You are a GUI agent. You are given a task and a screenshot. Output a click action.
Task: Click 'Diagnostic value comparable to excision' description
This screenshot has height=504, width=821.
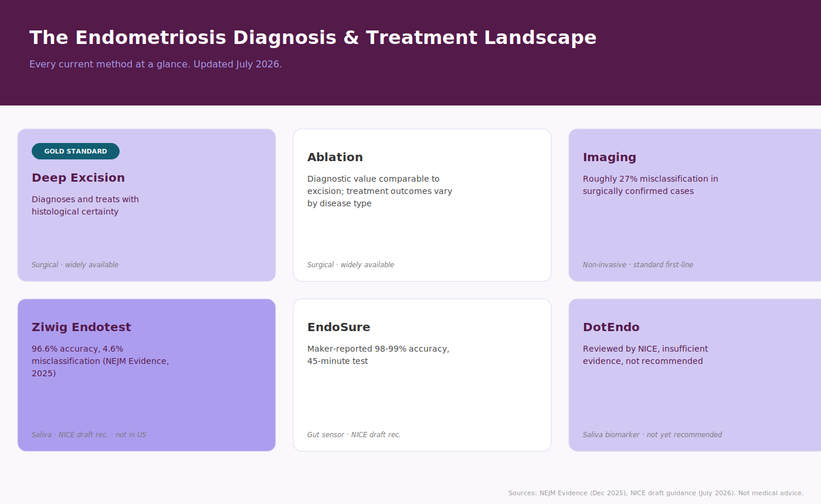(x=379, y=191)
